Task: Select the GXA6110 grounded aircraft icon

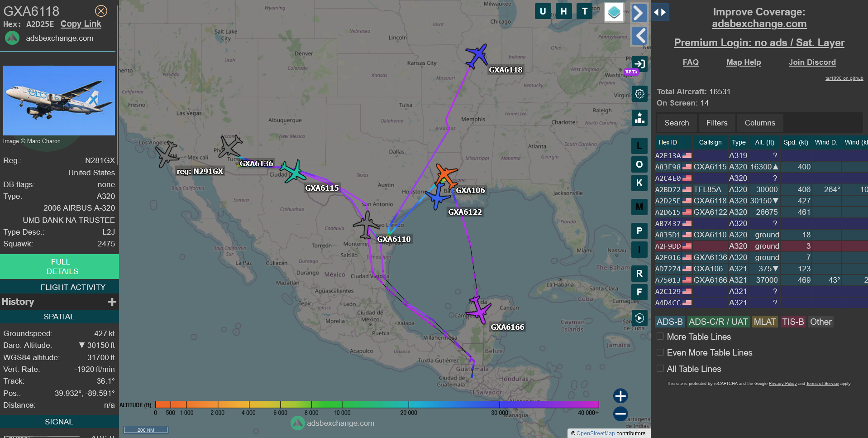Action: (366, 225)
